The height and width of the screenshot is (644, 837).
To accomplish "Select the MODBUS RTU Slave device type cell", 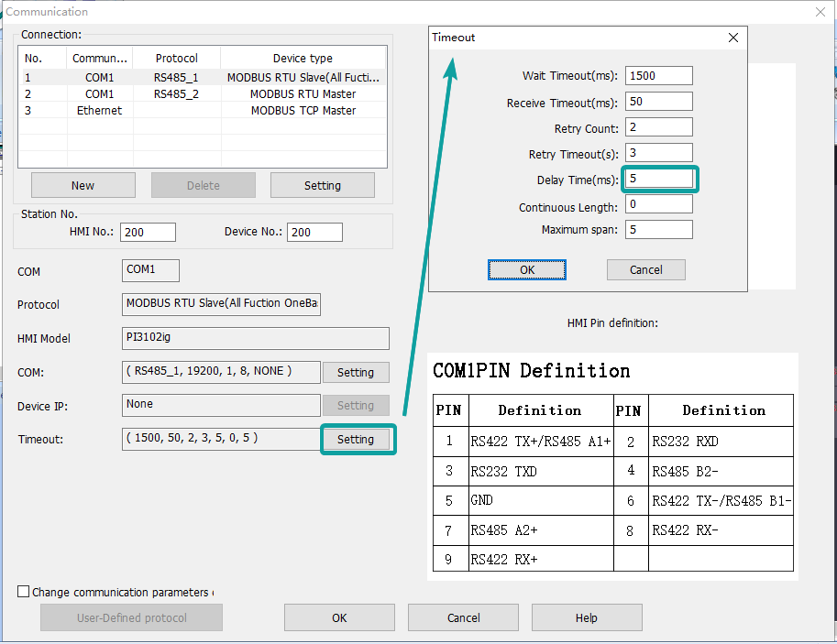I will (303, 77).
